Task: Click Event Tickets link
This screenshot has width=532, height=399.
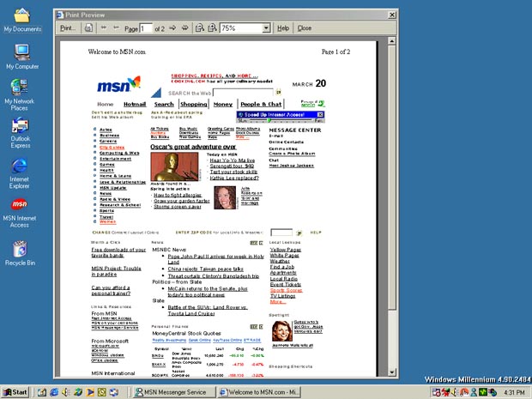Action: click(286, 284)
